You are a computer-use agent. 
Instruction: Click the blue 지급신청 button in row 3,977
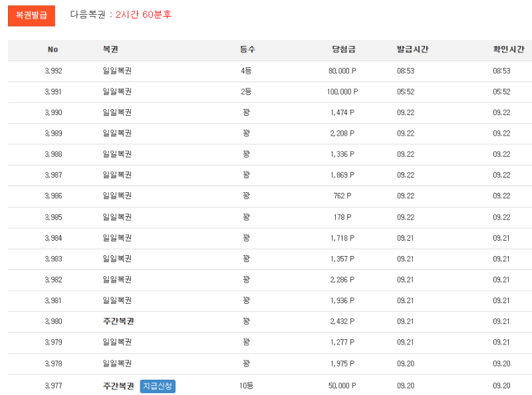click(x=158, y=386)
